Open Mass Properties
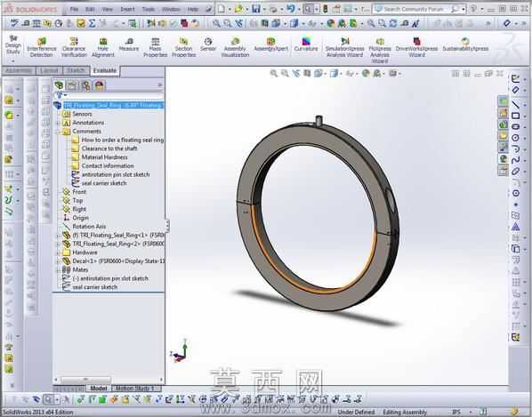Viewport: 532px width, 417px height. [x=155, y=47]
